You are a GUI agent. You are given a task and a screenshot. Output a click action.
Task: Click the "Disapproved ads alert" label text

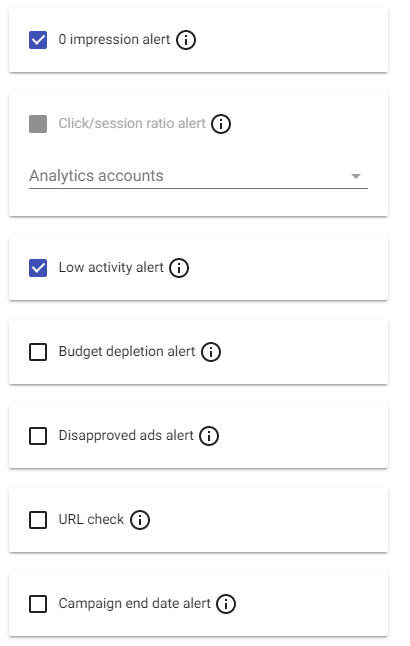coord(126,435)
